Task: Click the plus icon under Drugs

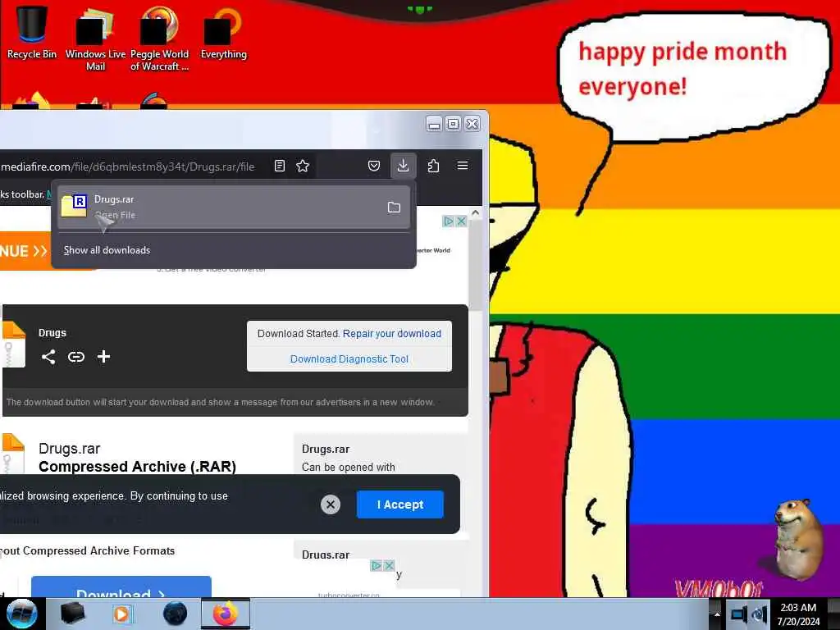Action: pos(104,356)
